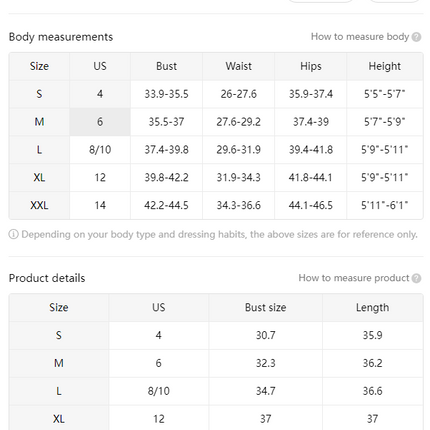Open the How to measure body link
The height and width of the screenshot is (430, 430).
click(360, 37)
